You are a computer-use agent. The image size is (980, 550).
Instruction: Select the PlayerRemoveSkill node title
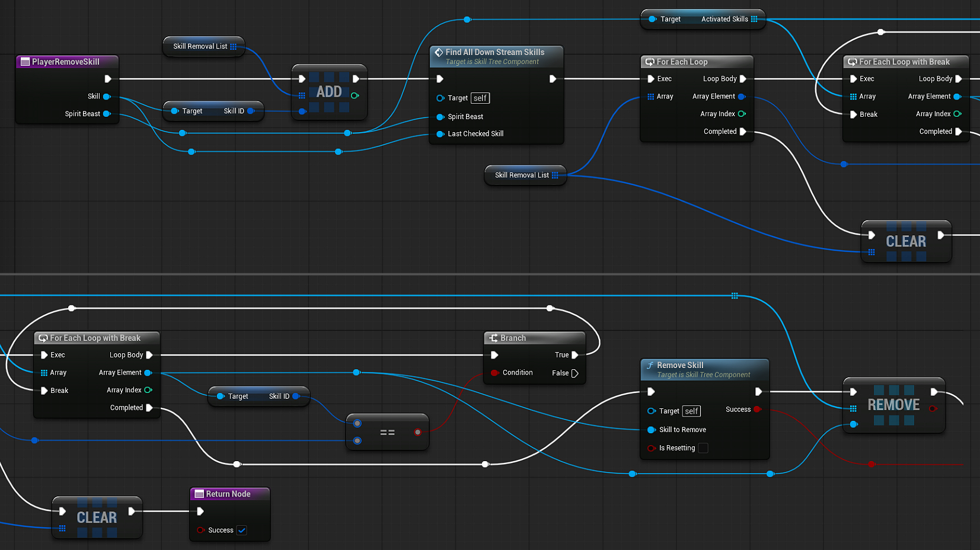click(x=66, y=62)
